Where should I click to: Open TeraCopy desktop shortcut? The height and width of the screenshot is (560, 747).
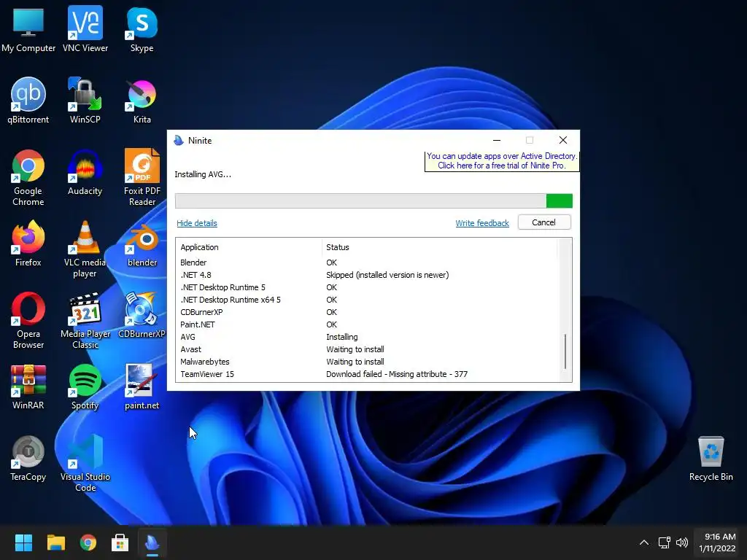pyautogui.click(x=28, y=458)
